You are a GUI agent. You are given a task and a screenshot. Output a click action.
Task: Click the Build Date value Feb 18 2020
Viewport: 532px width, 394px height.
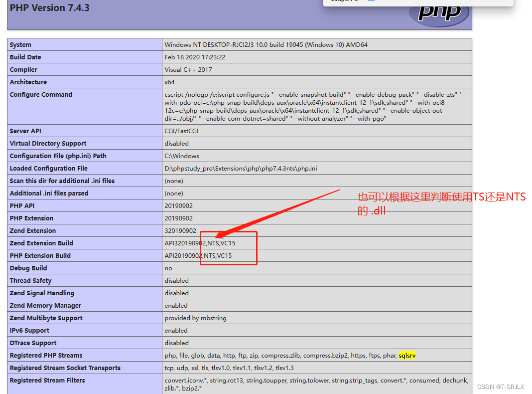[x=196, y=57]
